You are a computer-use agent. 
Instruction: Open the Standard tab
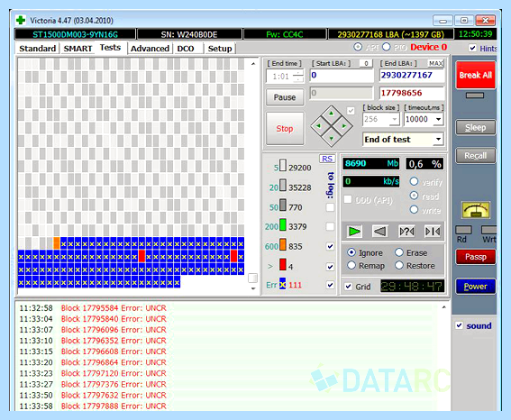click(38, 49)
